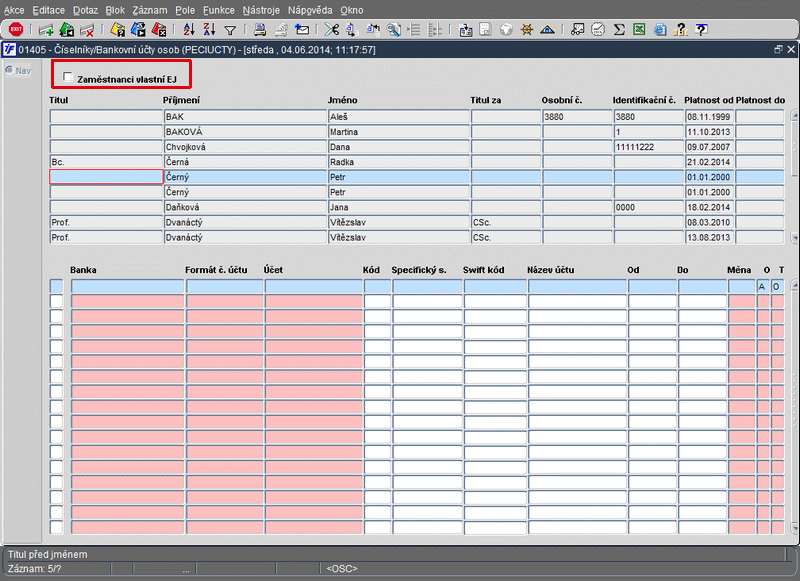Click title cell Bc. of Černá
The width and height of the screenshot is (800, 581).
tap(106, 162)
